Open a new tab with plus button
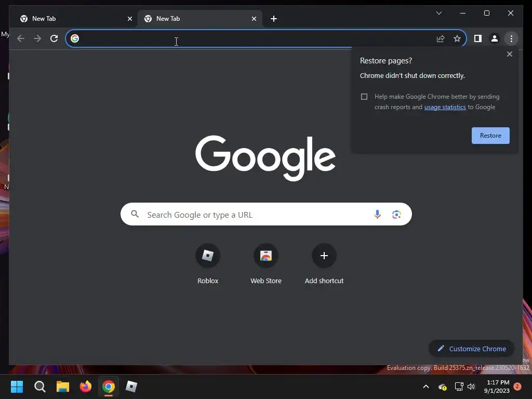 (274, 19)
